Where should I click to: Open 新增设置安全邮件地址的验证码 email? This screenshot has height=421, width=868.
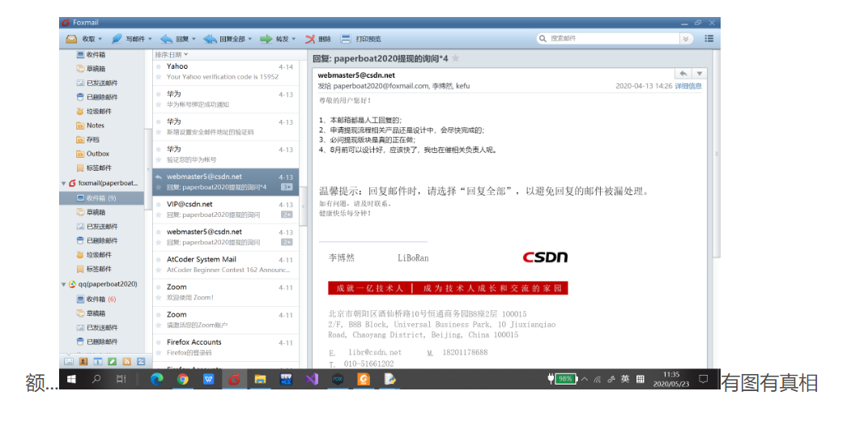tap(226, 126)
